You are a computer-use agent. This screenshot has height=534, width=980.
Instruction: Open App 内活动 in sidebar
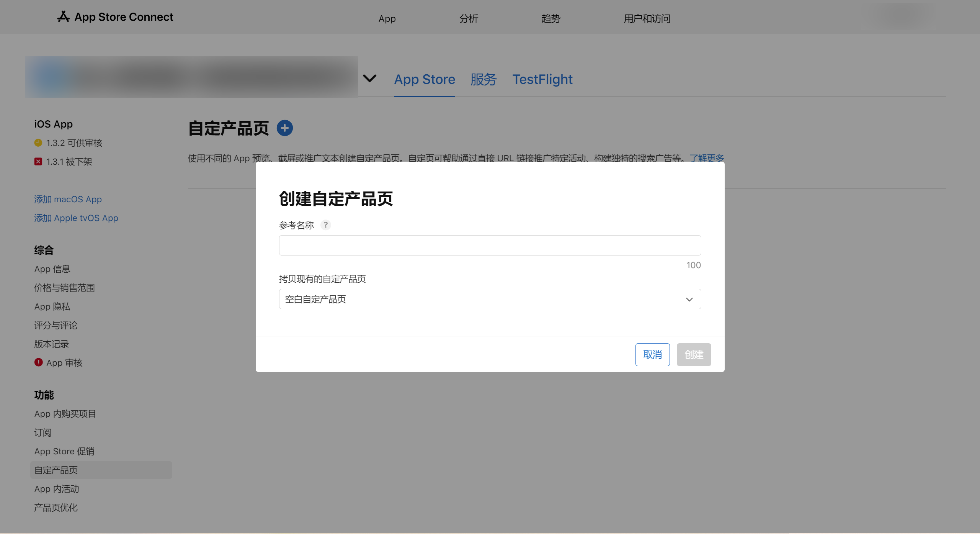57,489
